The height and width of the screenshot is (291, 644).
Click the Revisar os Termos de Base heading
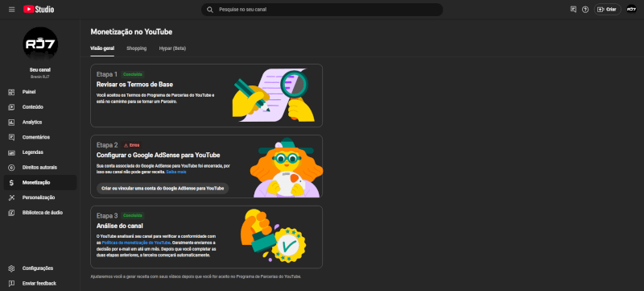point(134,85)
